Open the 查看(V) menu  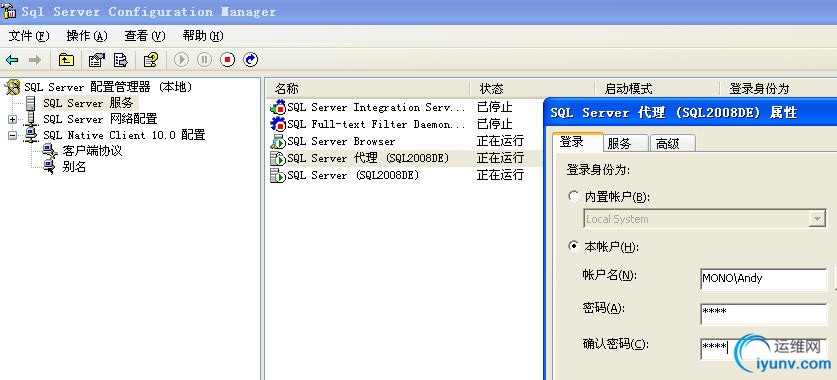pos(145,36)
